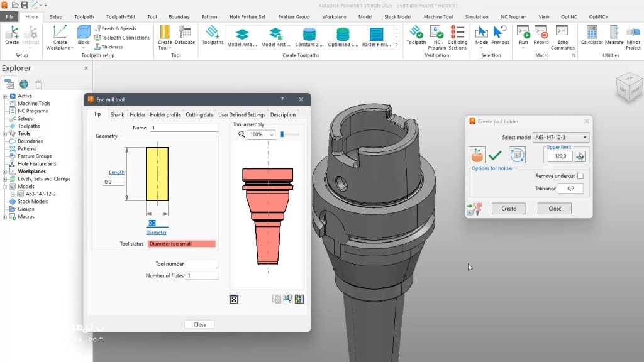Click the Mirror Project icon
644x362 pixels.
click(633, 37)
